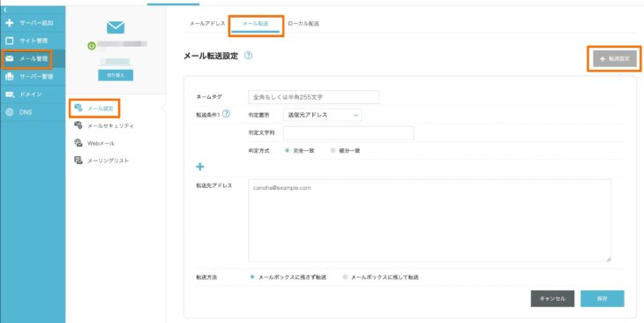
Task: Click the メーリングリスト icon
Action: 78,161
